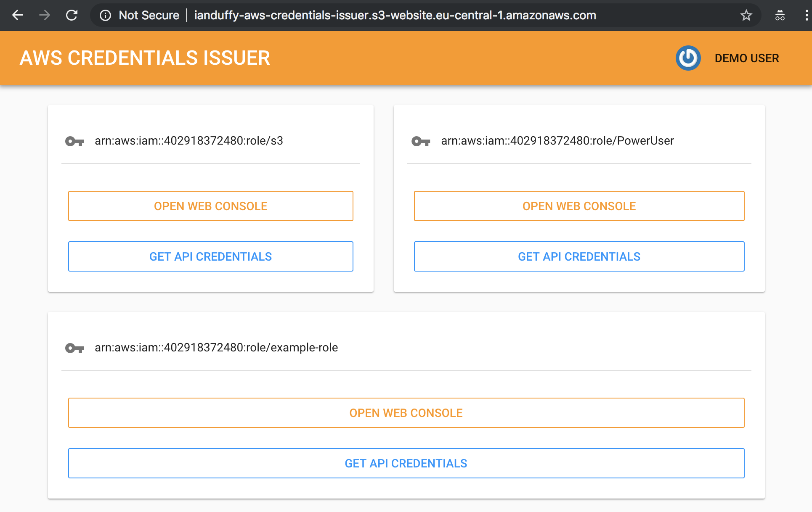Image resolution: width=812 pixels, height=512 pixels.
Task: Open web console for s3 role
Action: click(x=211, y=206)
